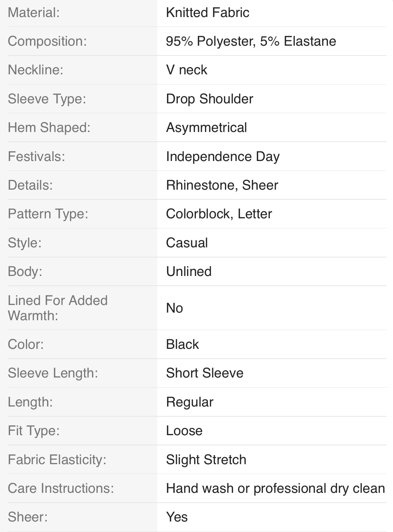Viewport: 393px width, 532px height.
Task: Click the 'Casual' style value
Action: point(187,243)
